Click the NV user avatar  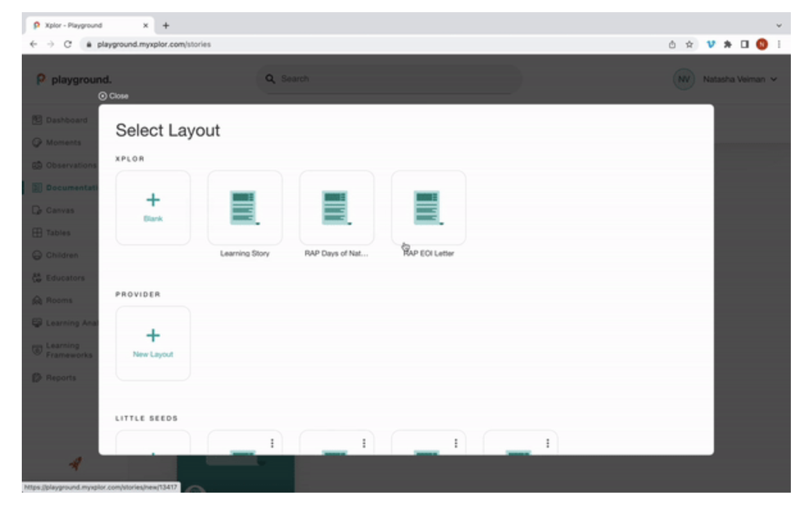[x=684, y=79]
